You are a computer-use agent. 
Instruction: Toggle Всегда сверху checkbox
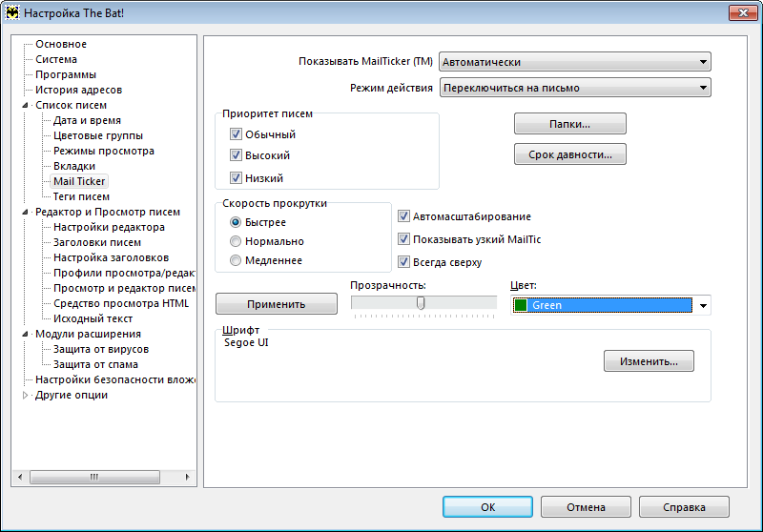[x=403, y=262]
